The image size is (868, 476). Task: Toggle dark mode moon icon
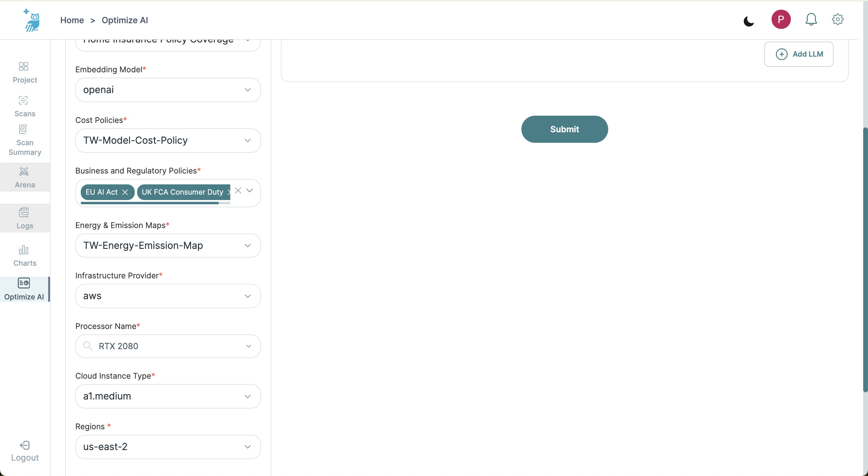coord(748,21)
